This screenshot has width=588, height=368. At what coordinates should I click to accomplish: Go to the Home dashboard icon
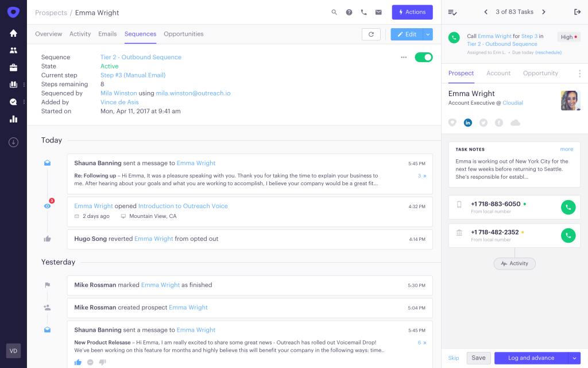click(14, 33)
